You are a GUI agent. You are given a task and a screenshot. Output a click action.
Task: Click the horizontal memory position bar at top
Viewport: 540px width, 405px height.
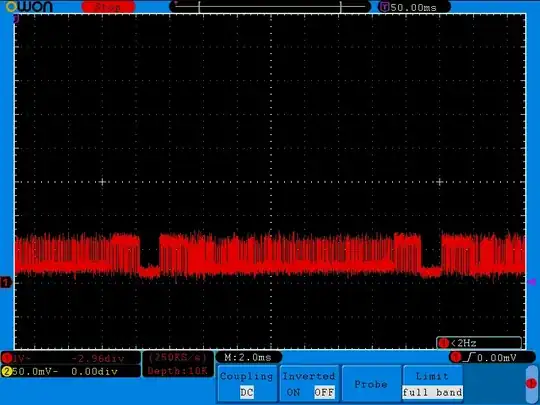point(270,7)
